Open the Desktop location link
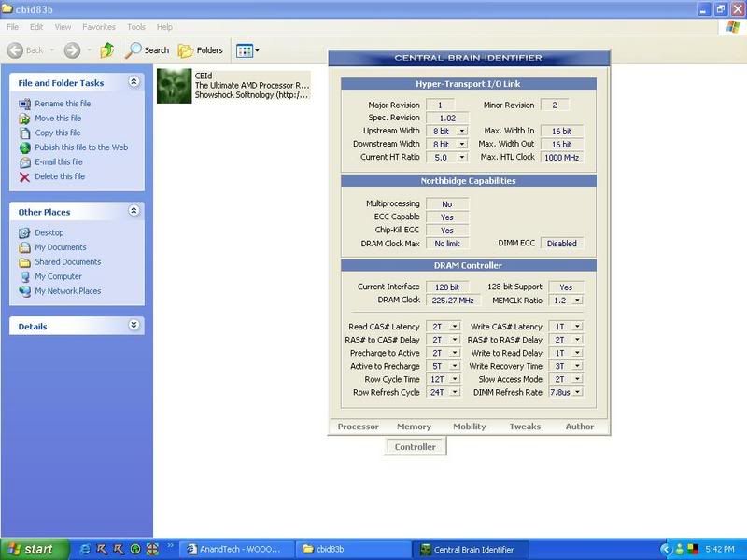747x560 pixels. click(49, 232)
